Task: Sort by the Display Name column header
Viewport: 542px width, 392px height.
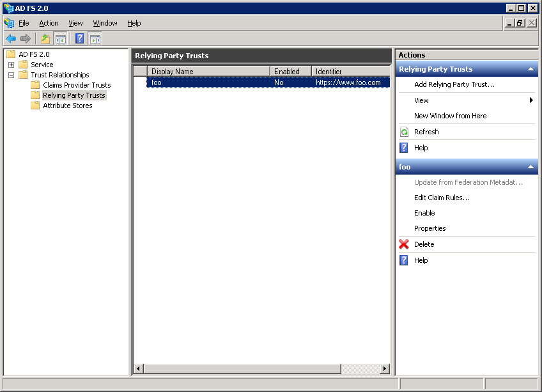Action: (x=208, y=72)
